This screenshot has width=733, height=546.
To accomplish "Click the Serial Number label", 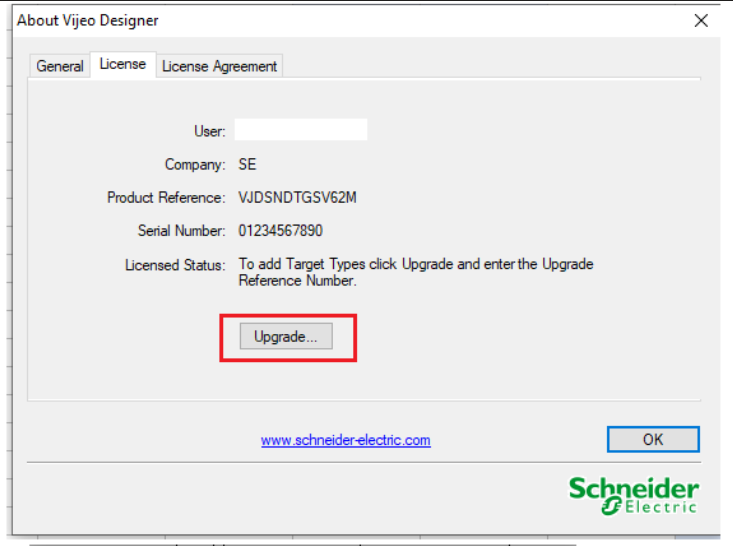I will [181, 230].
